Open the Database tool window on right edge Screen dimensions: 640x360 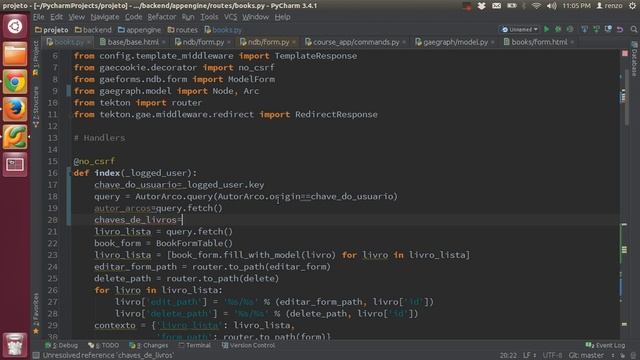(634, 59)
